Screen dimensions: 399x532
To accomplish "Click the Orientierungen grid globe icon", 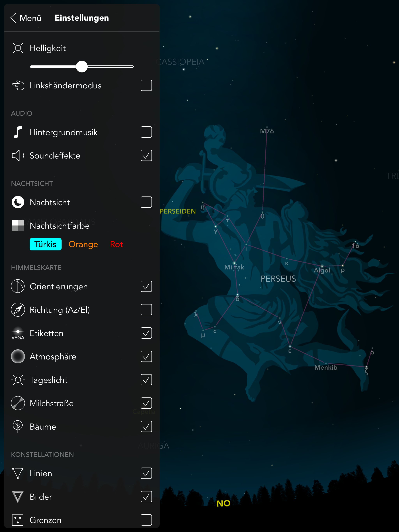I will 18,286.
